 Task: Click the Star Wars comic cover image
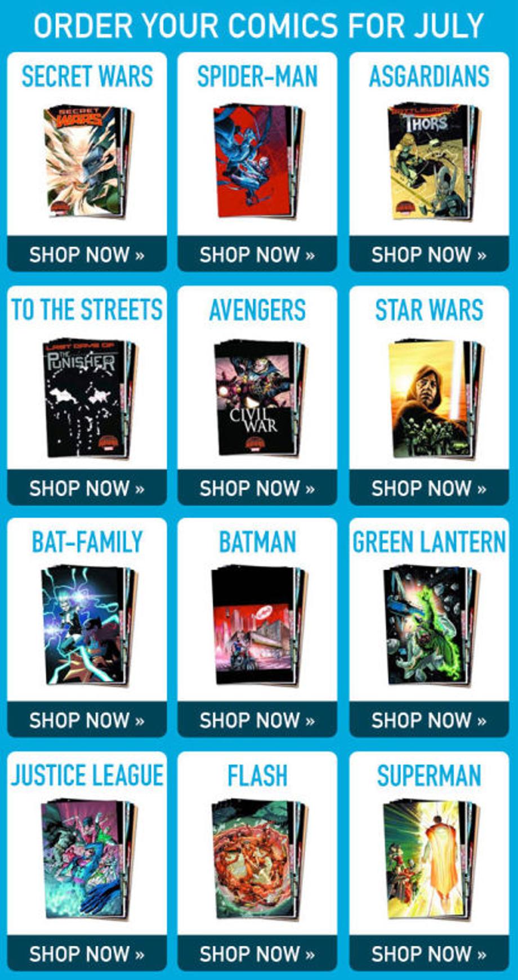pos(436,399)
